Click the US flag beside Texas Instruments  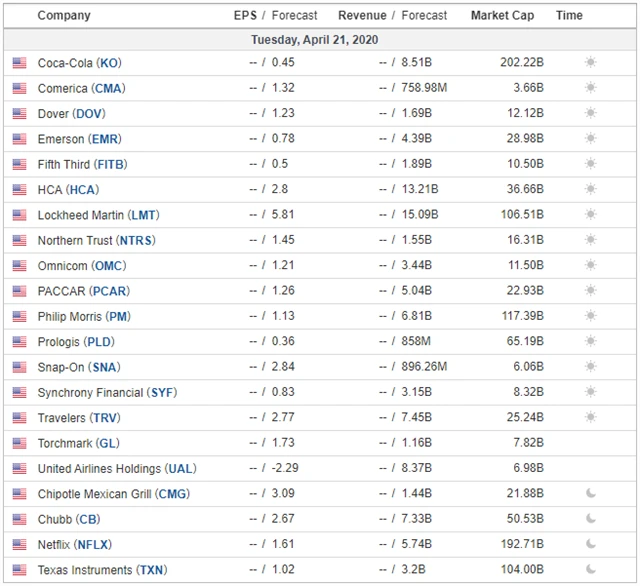pyautogui.click(x=20, y=570)
